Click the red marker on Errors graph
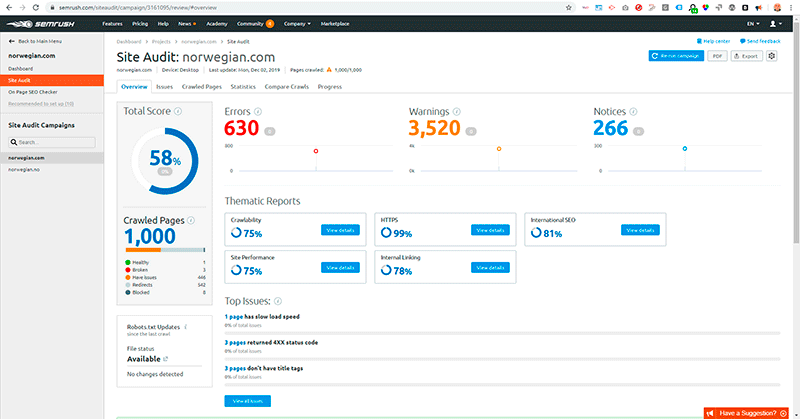800x419 pixels. [316, 151]
